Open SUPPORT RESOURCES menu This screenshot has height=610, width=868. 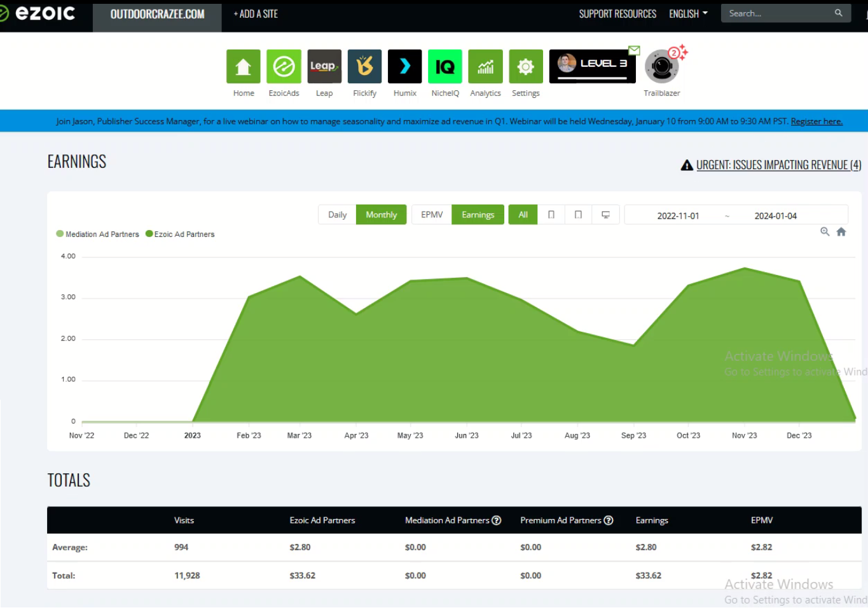click(617, 14)
